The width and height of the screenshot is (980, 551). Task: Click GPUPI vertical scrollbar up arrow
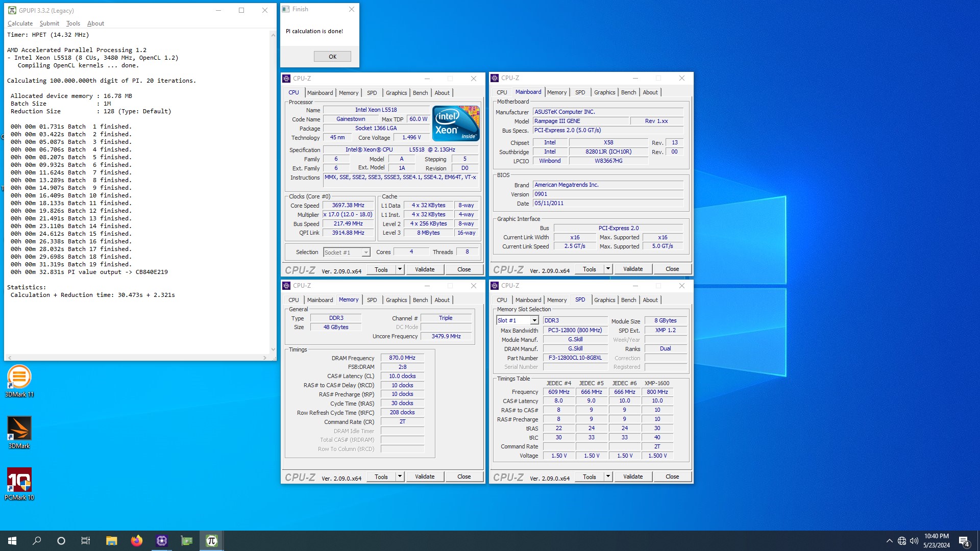tap(273, 35)
